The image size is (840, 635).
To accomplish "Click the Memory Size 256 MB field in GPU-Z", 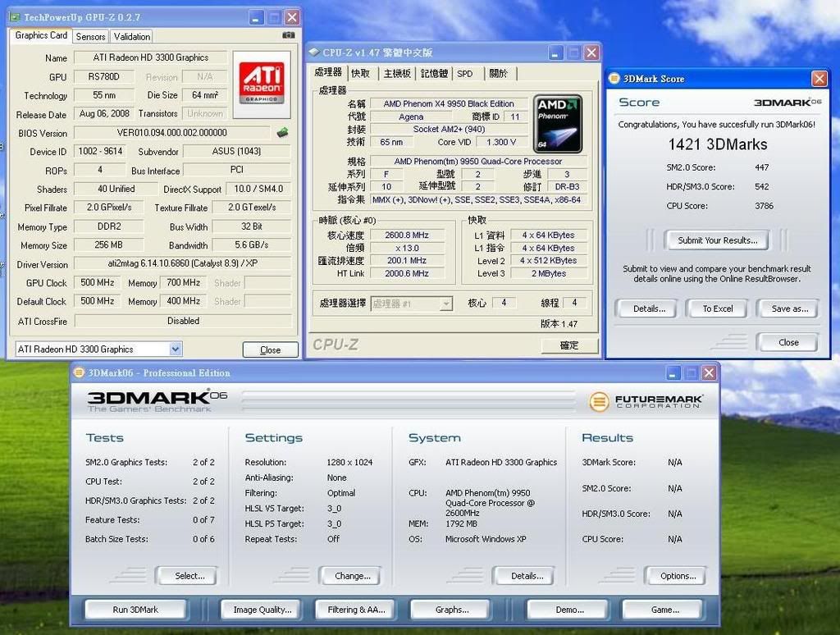I will [x=109, y=244].
